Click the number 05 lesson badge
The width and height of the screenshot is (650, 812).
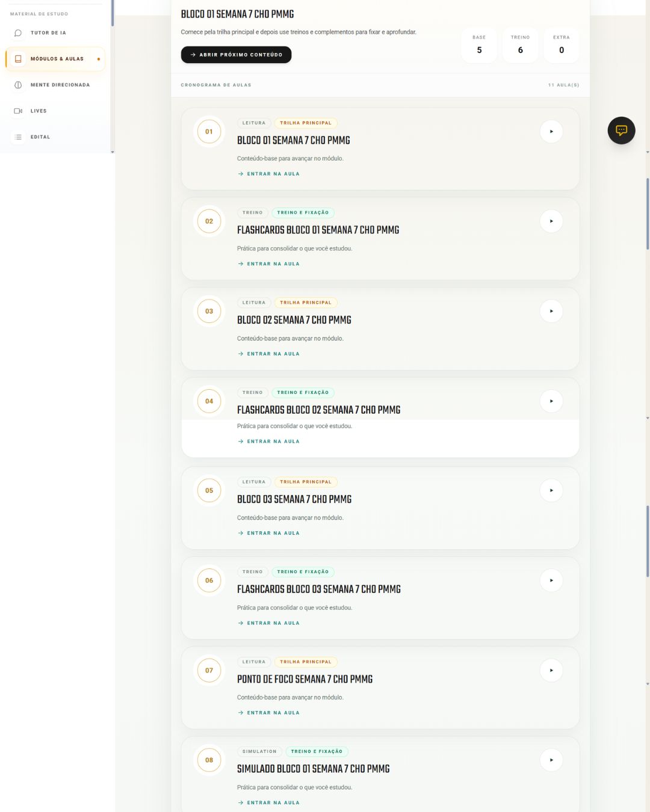click(209, 490)
